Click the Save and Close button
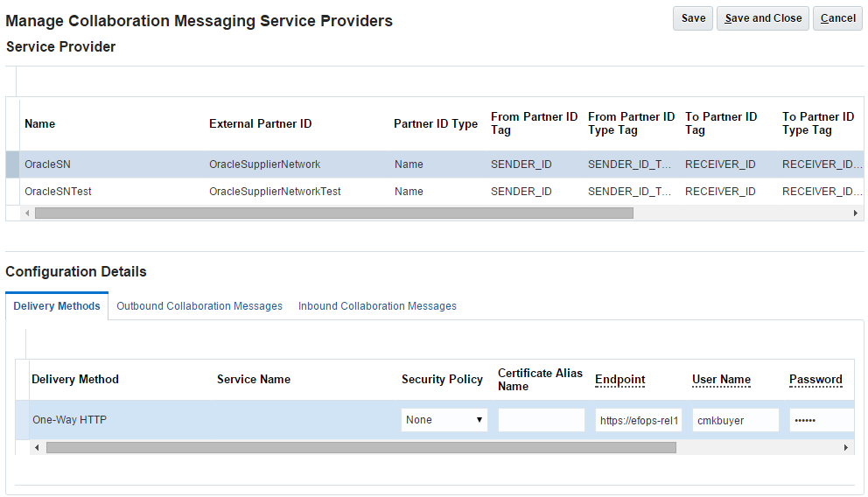The image size is (868, 497). point(763,18)
